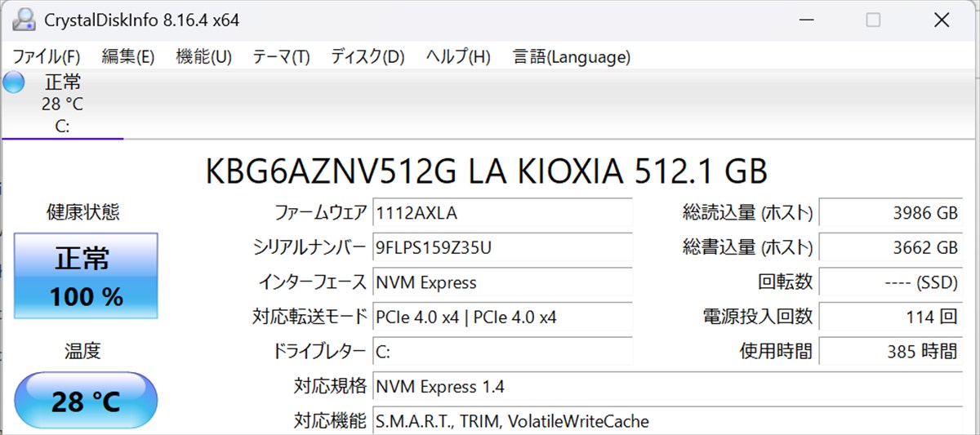Image resolution: width=980 pixels, height=435 pixels.
Task: Open the 編集(E) menu
Action: pyautogui.click(x=128, y=57)
